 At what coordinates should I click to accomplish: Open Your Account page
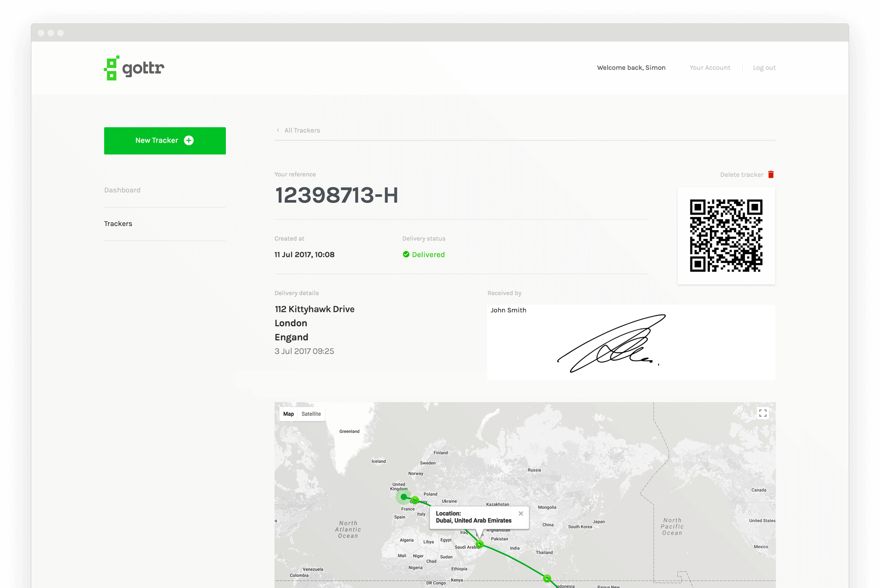pos(710,67)
